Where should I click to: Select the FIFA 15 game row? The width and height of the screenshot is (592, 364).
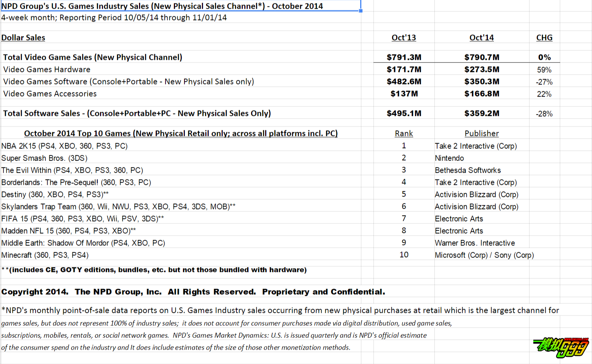pyautogui.click(x=83, y=219)
